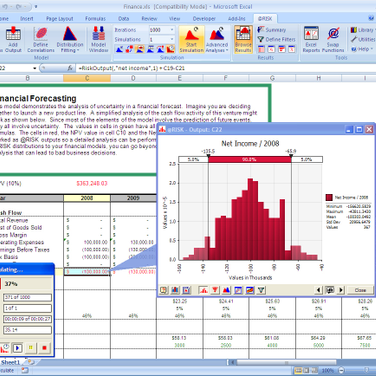The height and width of the screenshot is (376, 376).
Task: Open the Simulations dropdown
Action: (172, 39)
